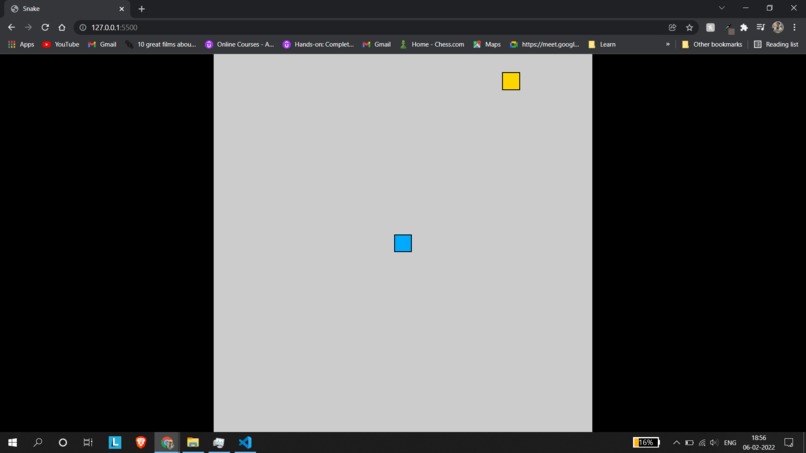Open Chrome three-dot menu
This screenshot has width=806, height=453.
click(794, 27)
